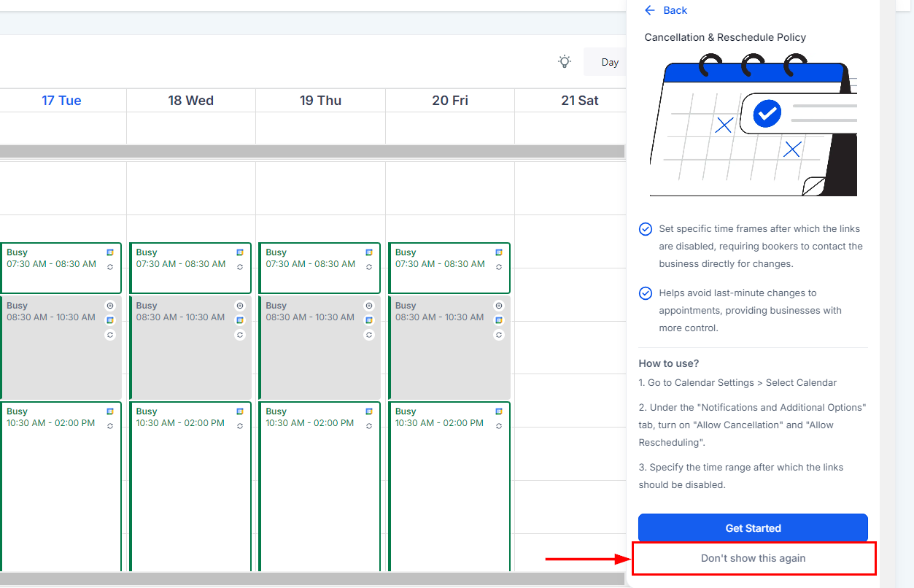Click Google Calendar icon on Wednesday 08:30 AM event
Image resolution: width=914 pixels, height=588 pixels.
point(240,320)
